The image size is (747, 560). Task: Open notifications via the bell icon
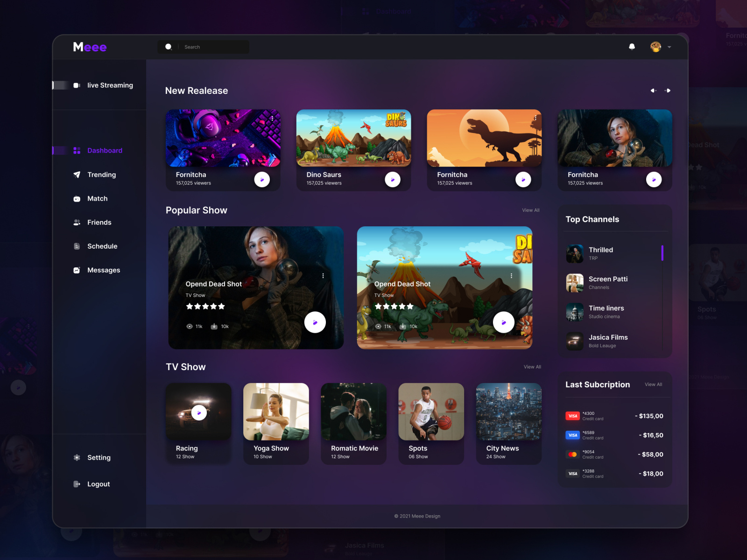(x=632, y=47)
